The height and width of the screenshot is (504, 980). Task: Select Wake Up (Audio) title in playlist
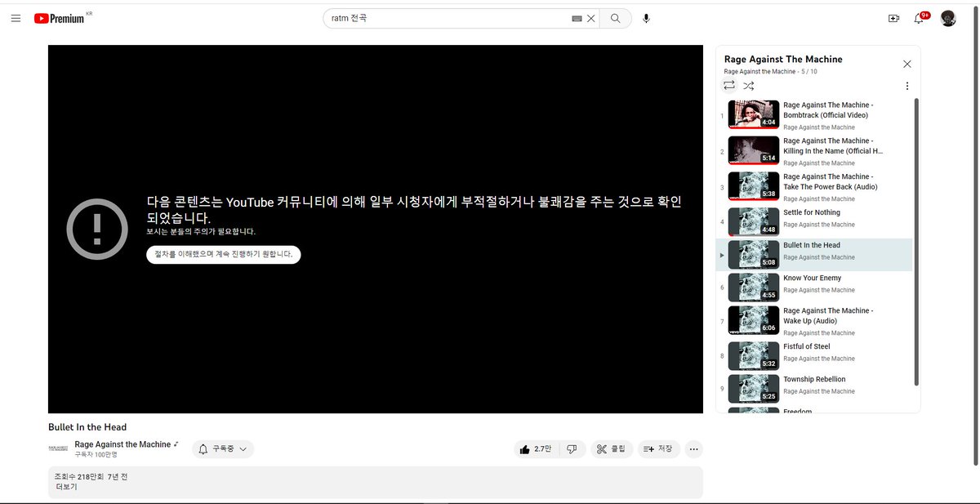[x=828, y=315]
